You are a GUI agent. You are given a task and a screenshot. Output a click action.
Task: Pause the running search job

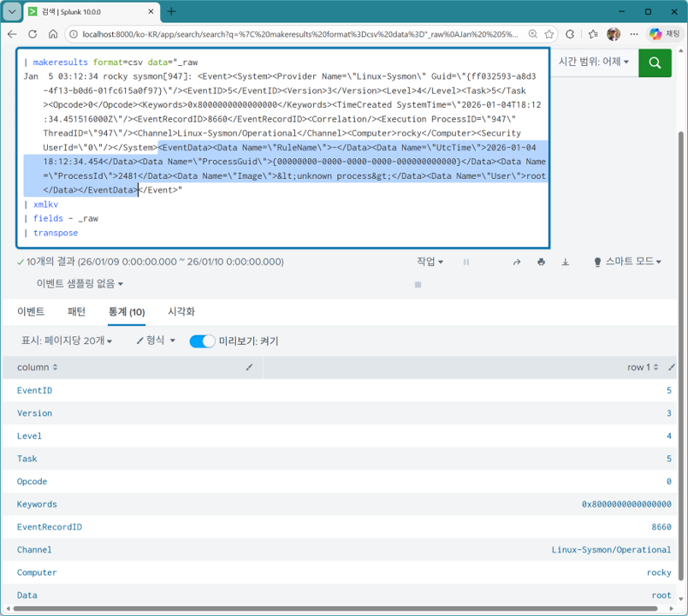point(466,263)
